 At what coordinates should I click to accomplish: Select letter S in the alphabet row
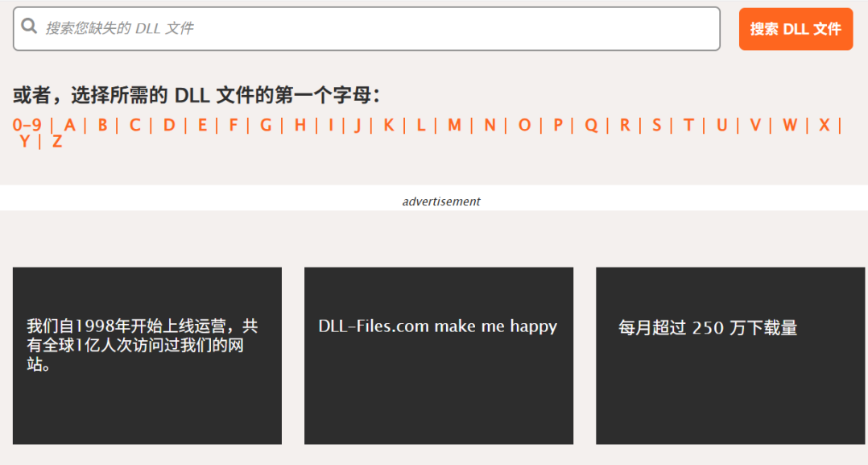click(x=656, y=126)
